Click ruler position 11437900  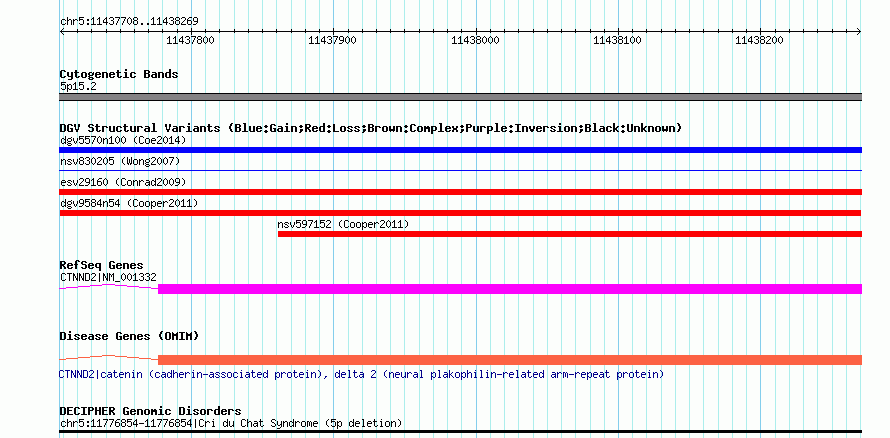pos(333,40)
